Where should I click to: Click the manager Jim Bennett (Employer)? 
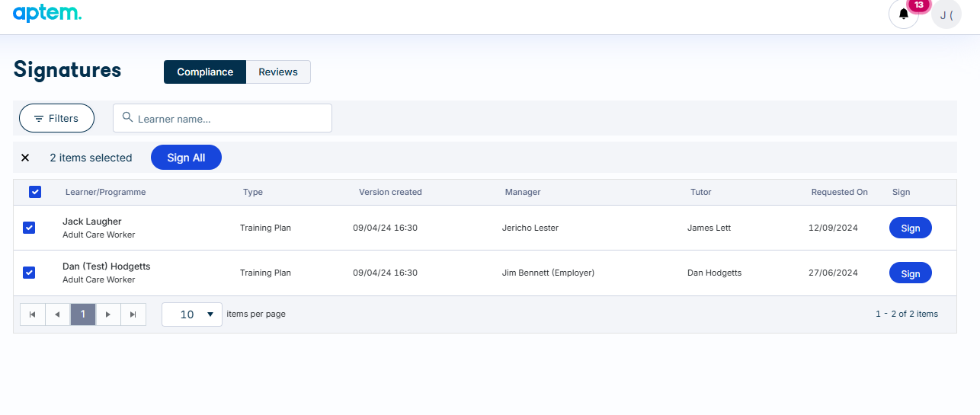(x=548, y=273)
